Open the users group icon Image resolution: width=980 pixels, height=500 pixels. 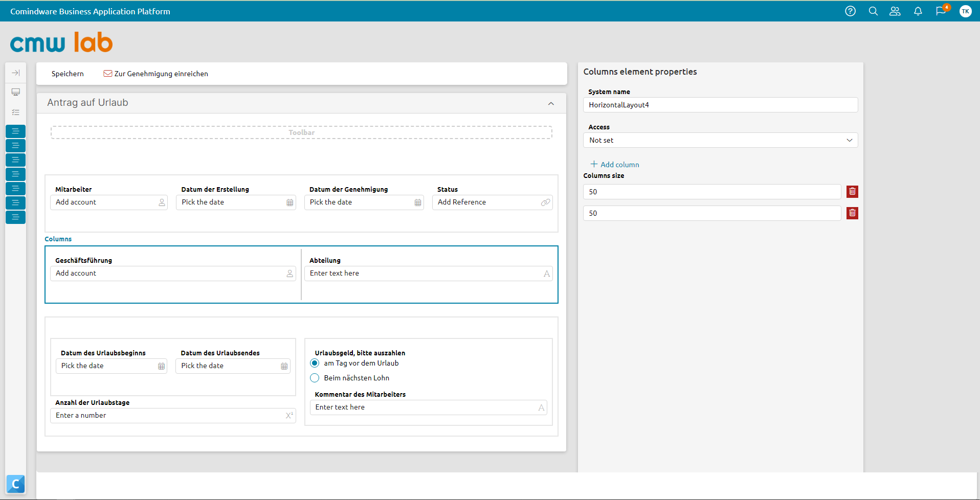point(895,11)
